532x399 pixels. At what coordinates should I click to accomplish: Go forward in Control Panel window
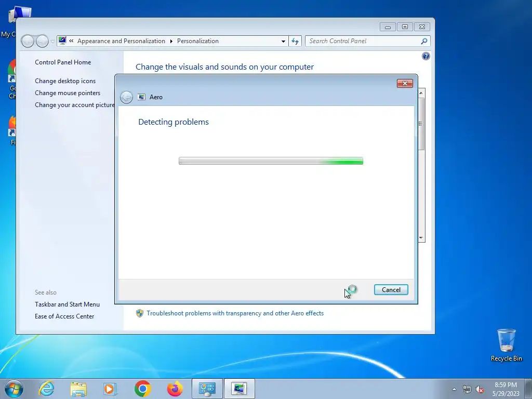tap(42, 41)
